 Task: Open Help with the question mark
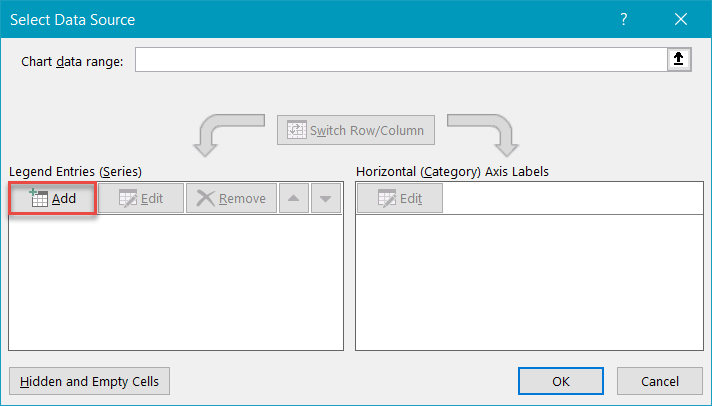coord(623,19)
